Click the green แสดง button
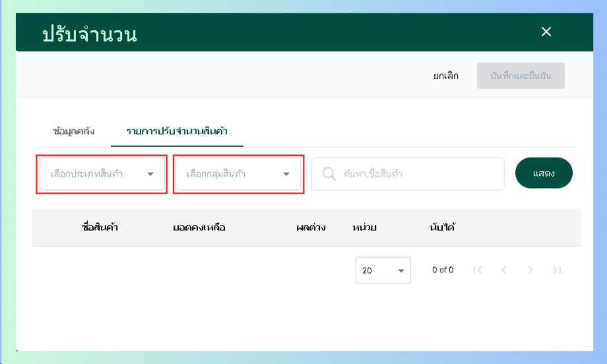Viewport: 607px width, 364px height. [x=544, y=173]
